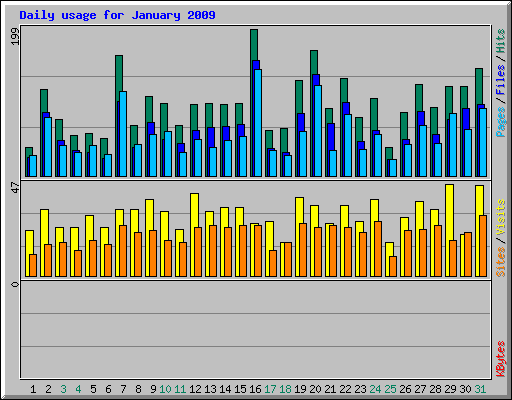Click day '20' axis label
The height and width of the screenshot is (400, 512).
[x=315, y=389]
